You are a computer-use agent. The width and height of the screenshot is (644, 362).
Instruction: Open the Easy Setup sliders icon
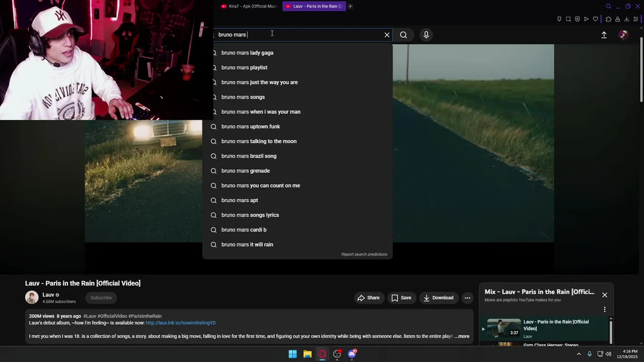(x=636, y=19)
